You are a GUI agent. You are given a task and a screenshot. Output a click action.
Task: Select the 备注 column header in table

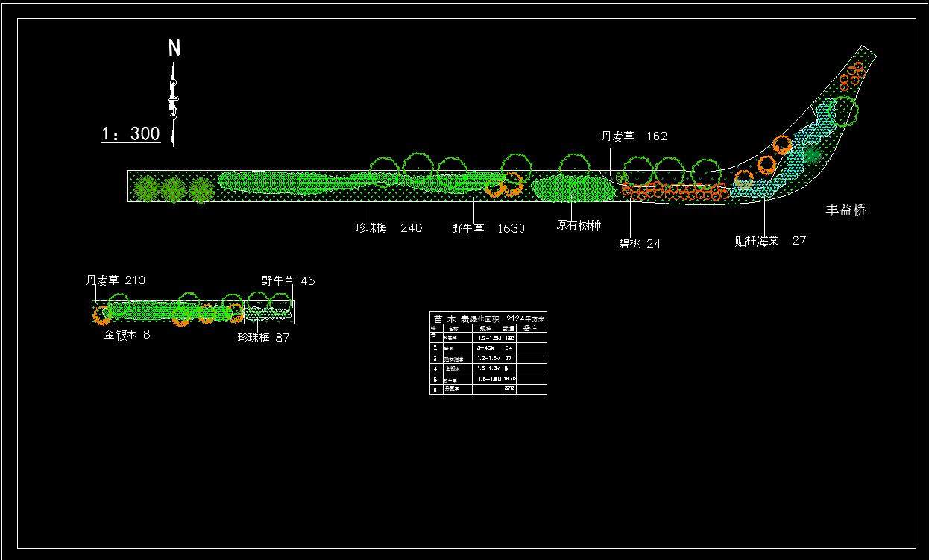click(x=530, y=328)
